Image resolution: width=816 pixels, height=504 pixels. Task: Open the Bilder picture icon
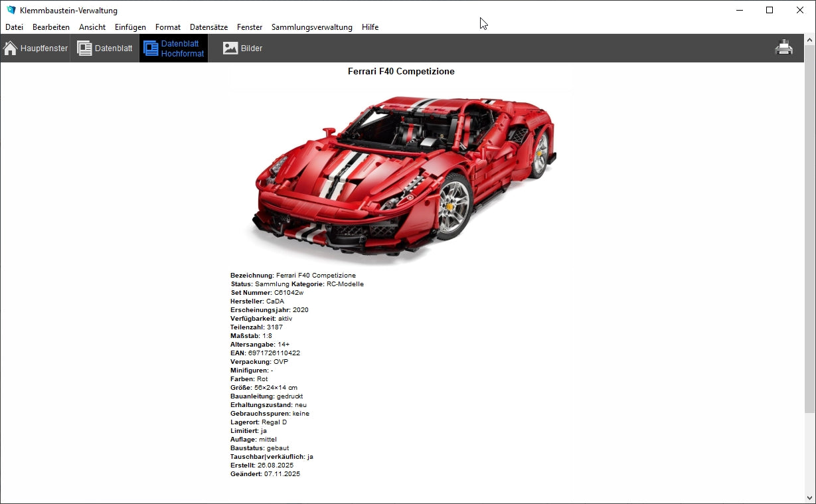click(x=230, y=48)
